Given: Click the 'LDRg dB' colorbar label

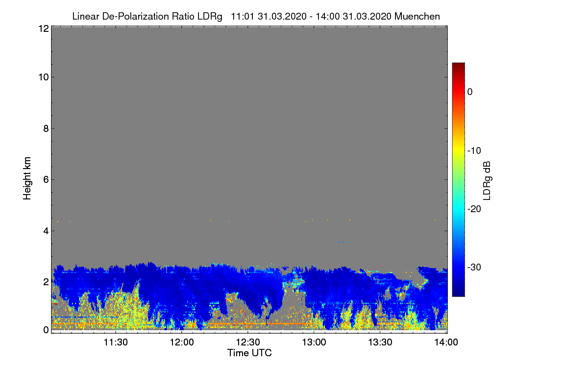Looking at the screenshot, I should click(487, 180).
